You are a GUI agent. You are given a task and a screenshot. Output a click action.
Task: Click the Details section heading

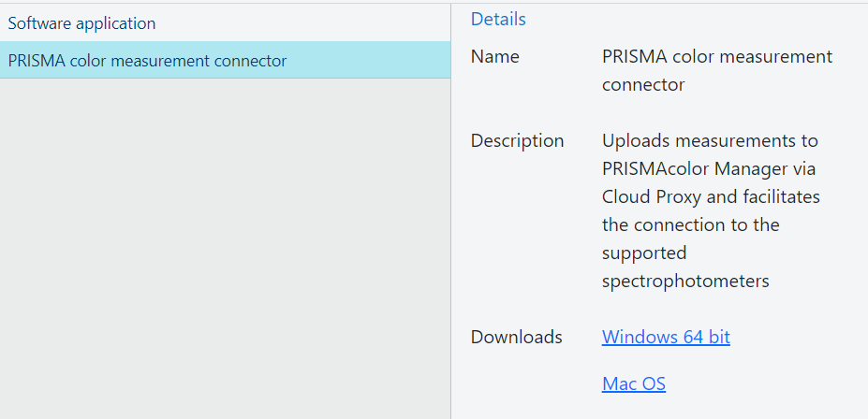click(x=498, y=19)
